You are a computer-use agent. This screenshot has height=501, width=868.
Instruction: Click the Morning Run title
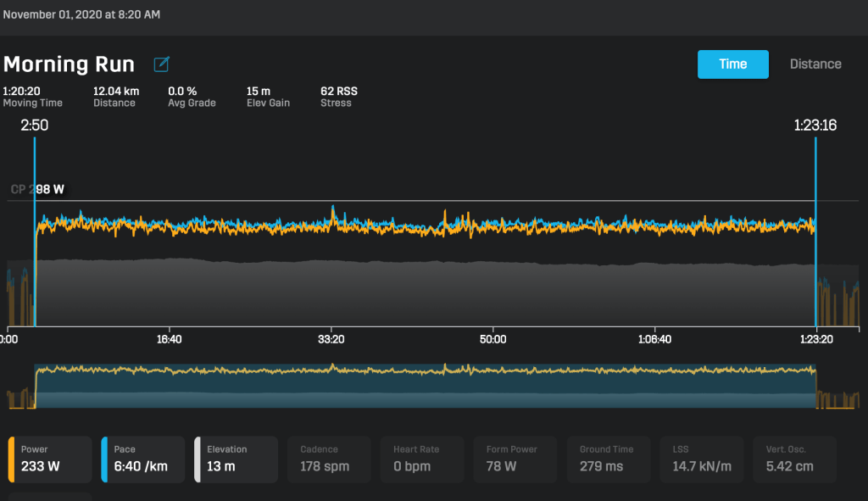(x=70, y=64)
